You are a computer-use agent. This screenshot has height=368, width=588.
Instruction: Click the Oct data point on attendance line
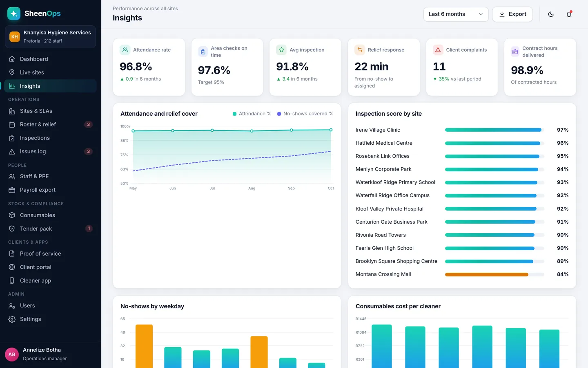click(331, 130)
